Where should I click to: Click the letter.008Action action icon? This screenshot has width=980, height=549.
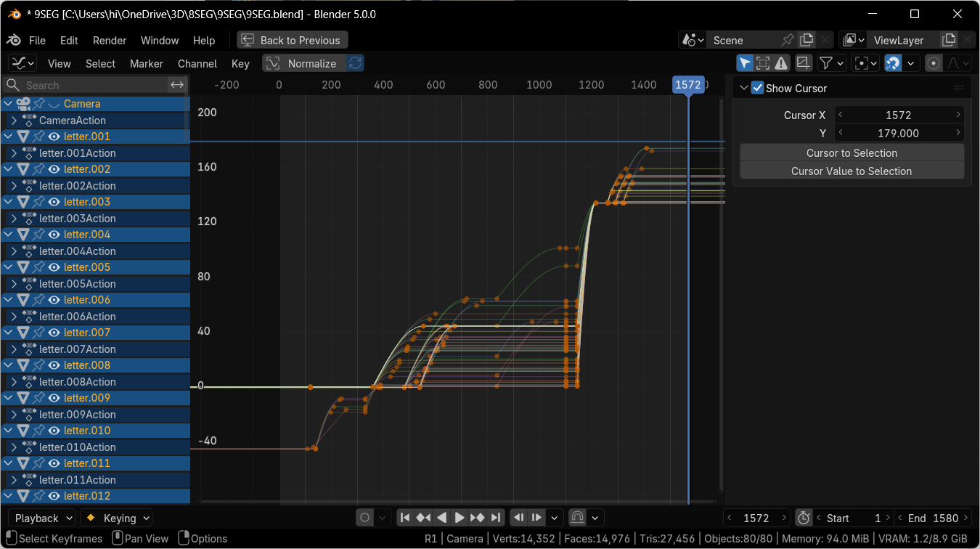(29, 382)
